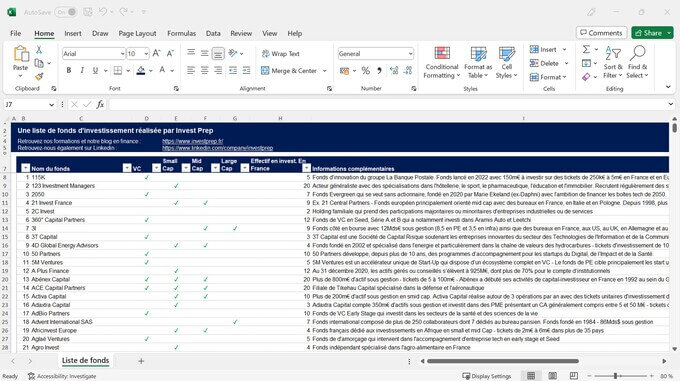Click Increase Decimal icon
This screenshot has height=381, width=680.
click(394, 71)
